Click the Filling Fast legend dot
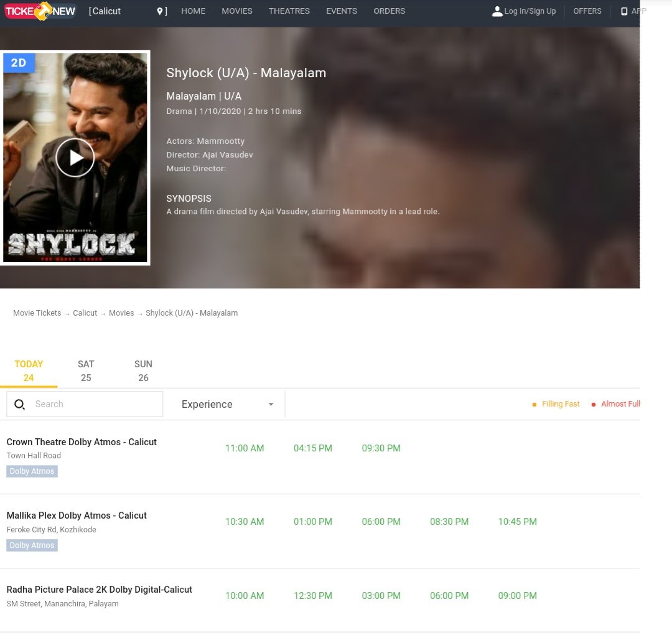 [x=534, y=405]
